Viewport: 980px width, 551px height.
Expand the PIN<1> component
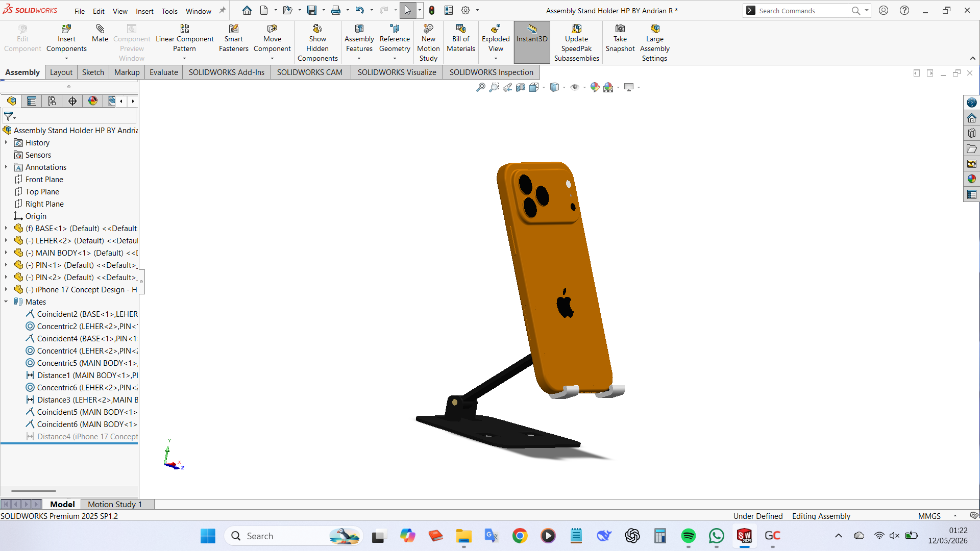6,265
